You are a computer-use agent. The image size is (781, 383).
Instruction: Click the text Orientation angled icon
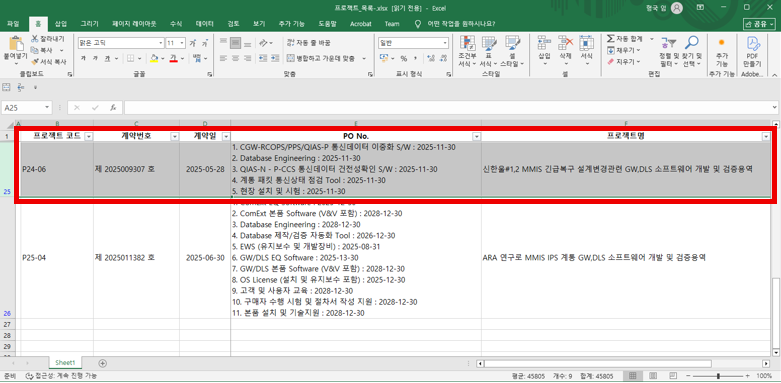coord(262,43)
